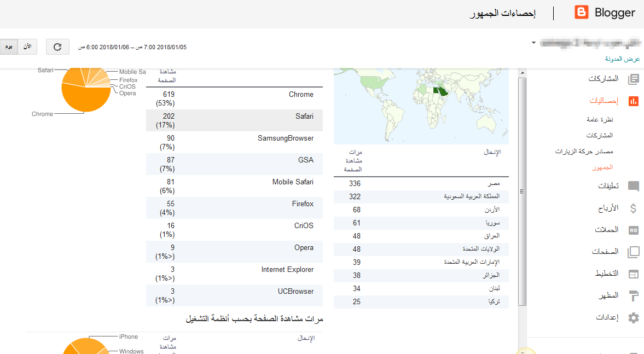
Task: Click the SamsungBrowser table row
Action: pos(234,142)
